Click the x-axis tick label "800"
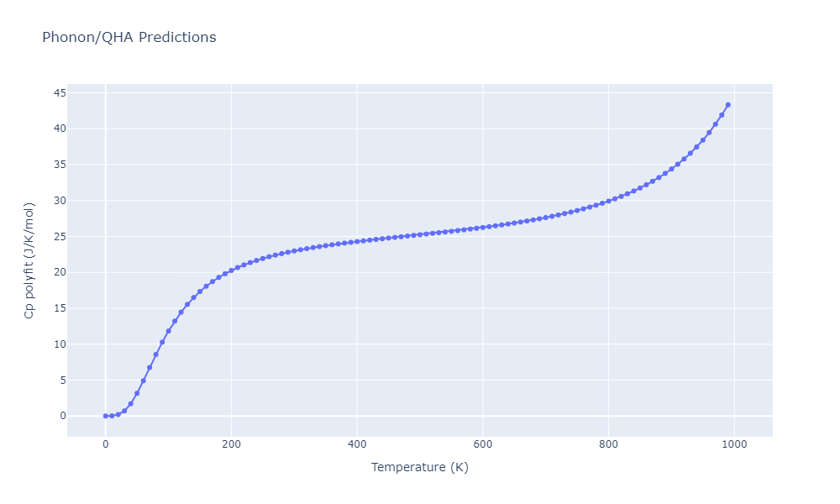This screenshot has height=504, width=840. click(x=608, y=444)
